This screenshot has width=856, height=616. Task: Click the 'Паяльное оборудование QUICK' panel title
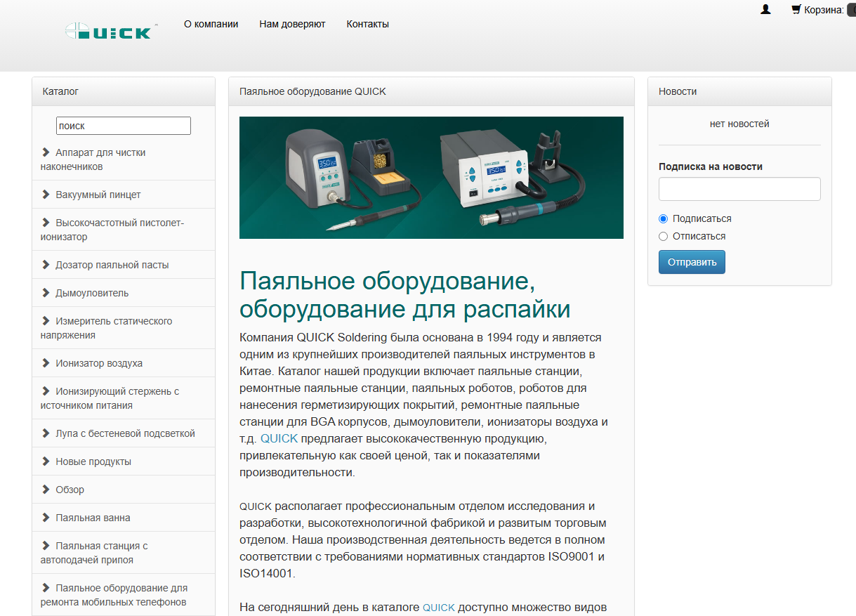pyautogui.click(x=312, y=91)
